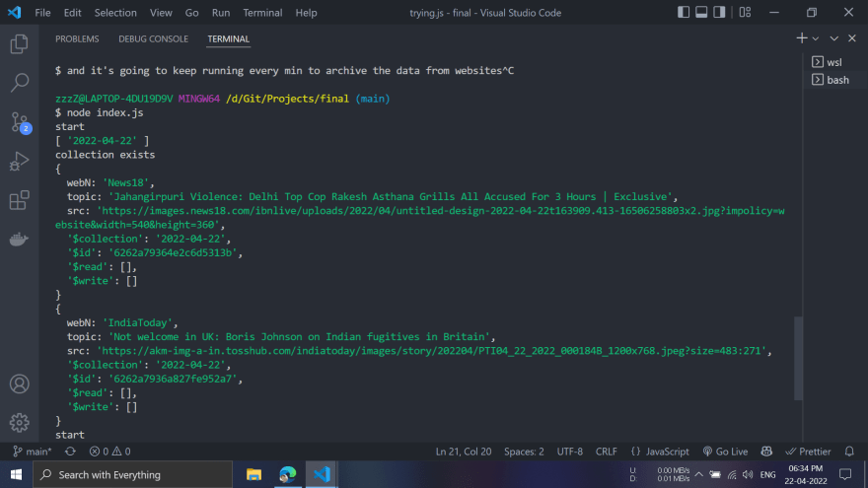
Task: Open the Search view in activity bar
Action: point(20,83)
